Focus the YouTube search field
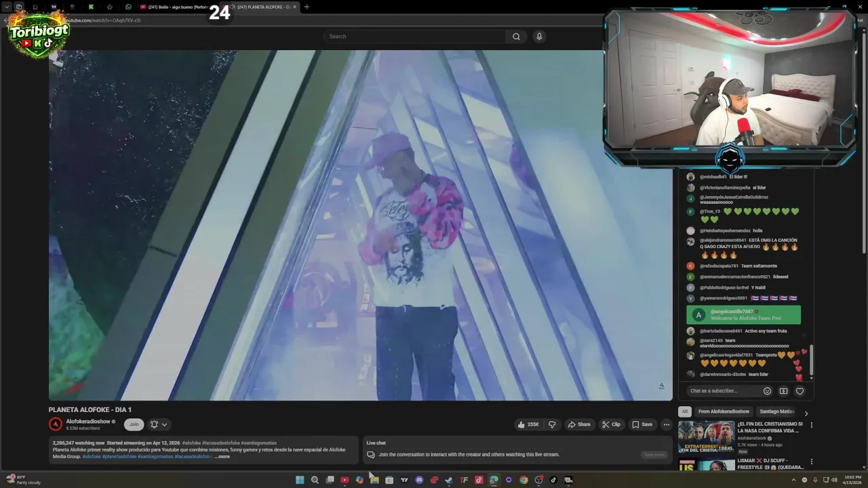 point(414,37)
